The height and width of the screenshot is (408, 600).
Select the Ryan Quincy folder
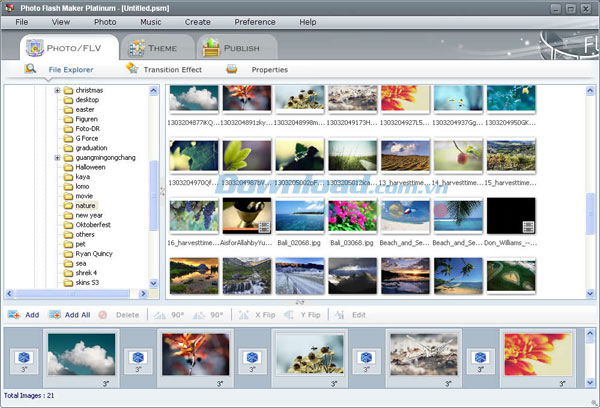[x=88, y=254]
